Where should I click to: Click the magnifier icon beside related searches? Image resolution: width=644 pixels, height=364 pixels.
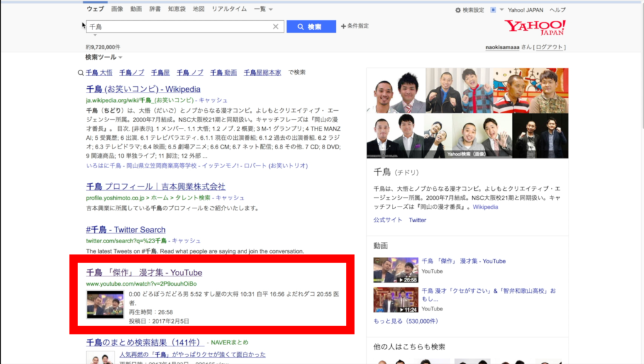(81, 73)
